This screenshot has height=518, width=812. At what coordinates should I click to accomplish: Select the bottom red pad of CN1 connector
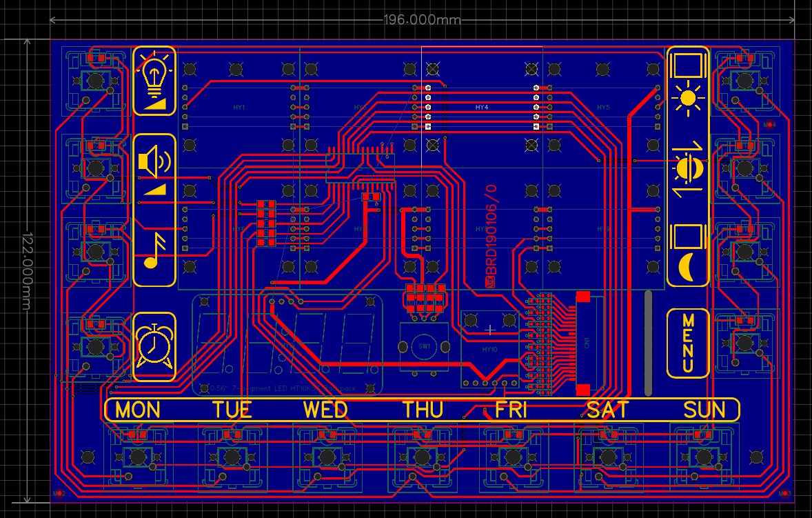[583, 389]
